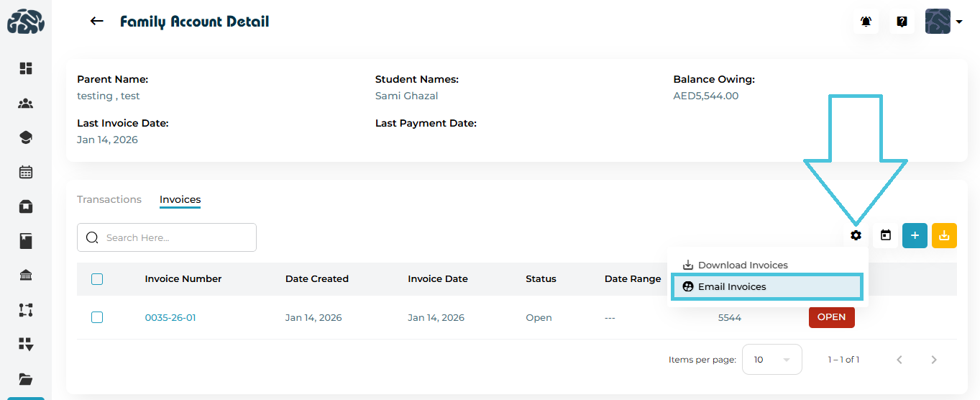Click the bank building icon in sidebar
The image size is (980, 400).
click(26, 276)
